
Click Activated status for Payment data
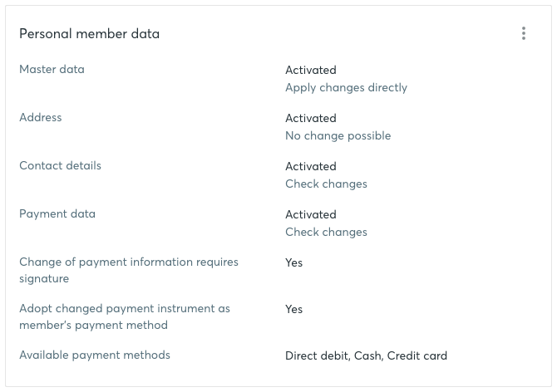click(x=310, y=214)
